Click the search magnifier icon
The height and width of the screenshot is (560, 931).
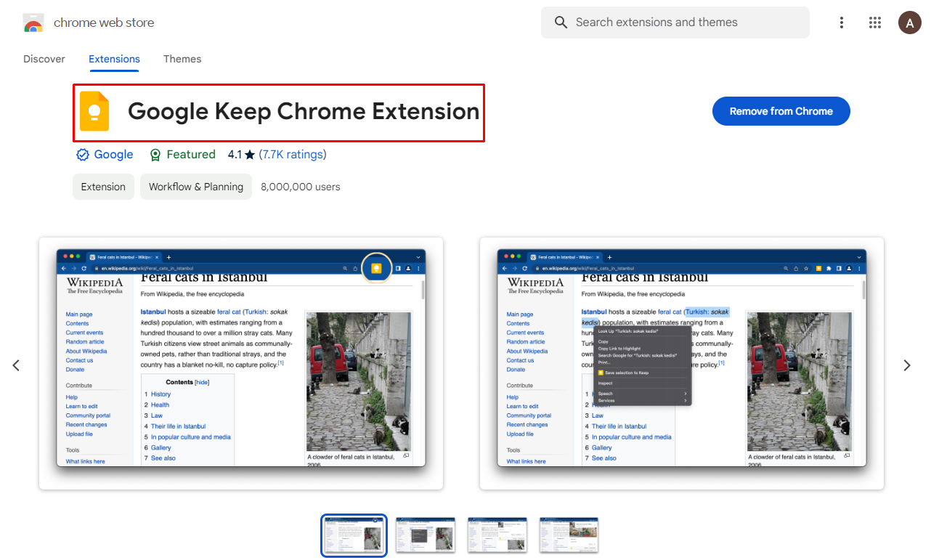[560, 23]
